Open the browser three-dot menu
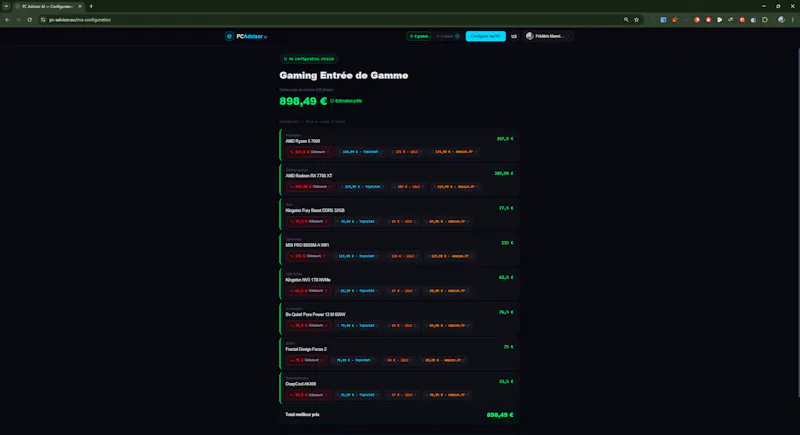The image size is (800, 435). coord(793,20)
